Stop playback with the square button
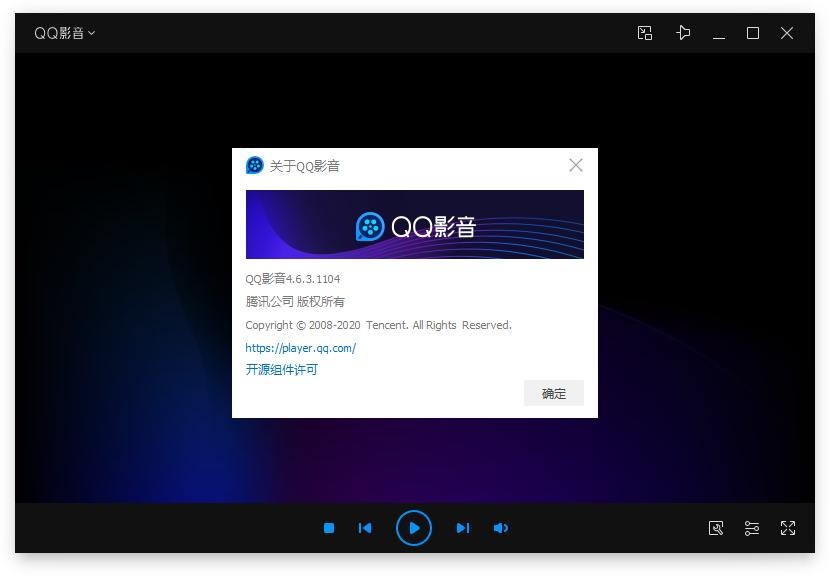830x576 pixels. tap(329, 528)
